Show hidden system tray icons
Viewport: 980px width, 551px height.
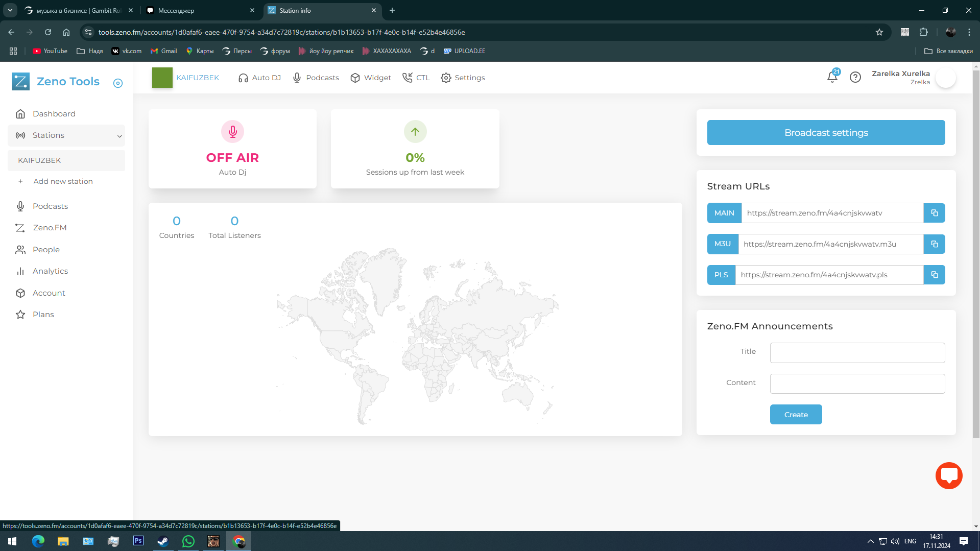click(870, 541)
